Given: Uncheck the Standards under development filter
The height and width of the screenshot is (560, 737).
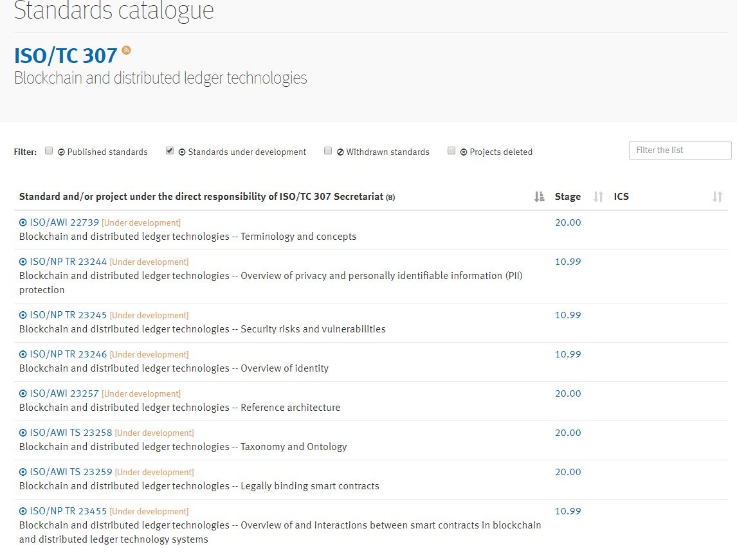Looking at the screenshot, I should coord(170,150).
